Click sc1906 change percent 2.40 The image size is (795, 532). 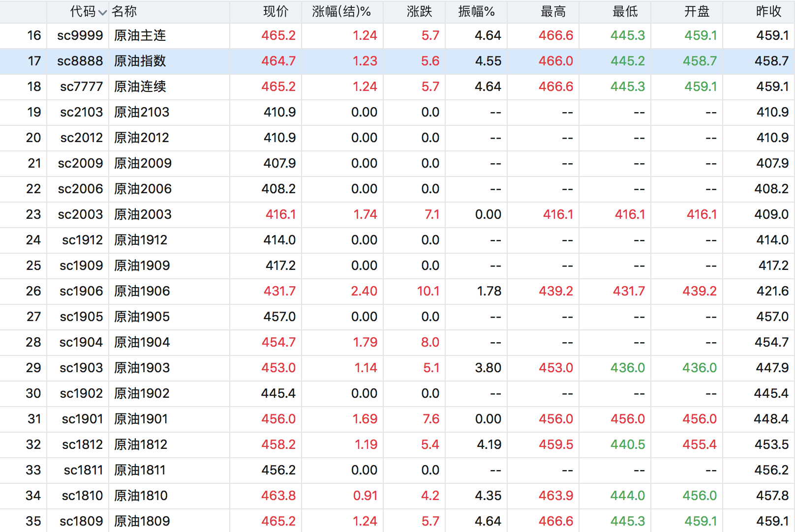coord(364,291)
